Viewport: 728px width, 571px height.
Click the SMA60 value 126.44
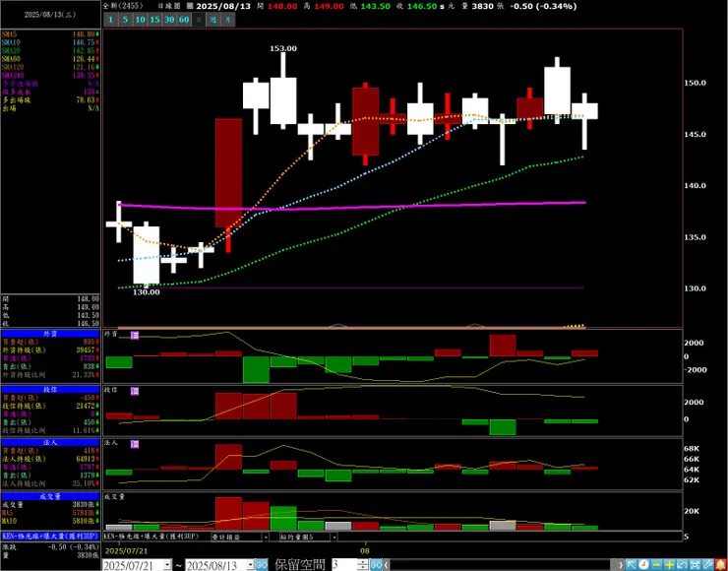coord(84,59)
